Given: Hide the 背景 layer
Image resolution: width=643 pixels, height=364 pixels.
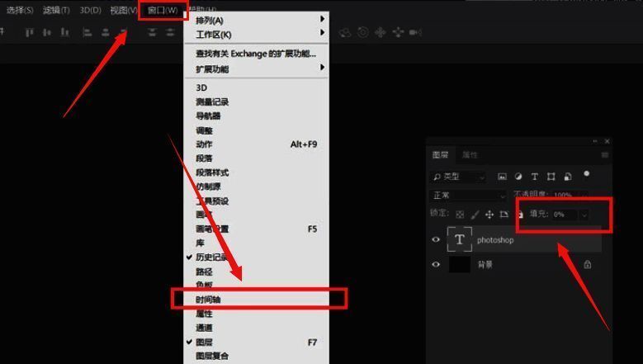Looking at the screenshot, I should [x=436, y=264].
